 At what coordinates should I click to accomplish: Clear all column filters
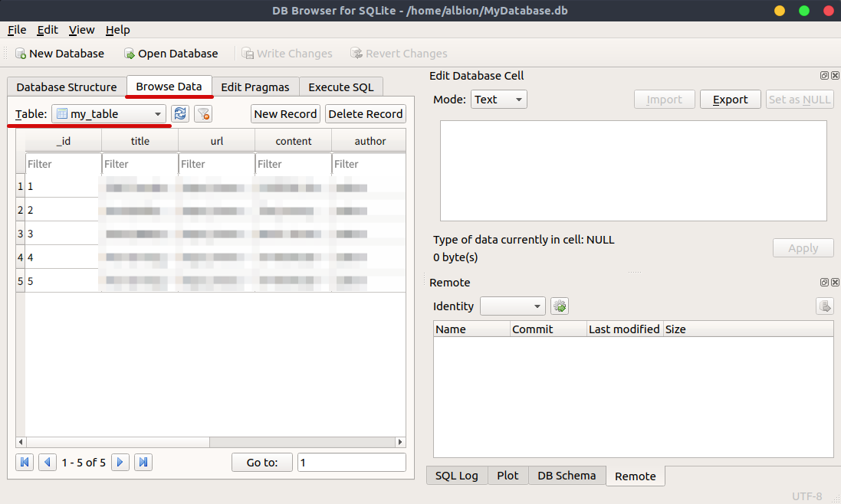[202, 113]
